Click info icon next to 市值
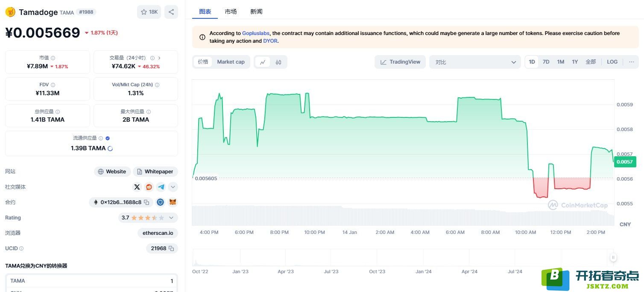 click(x=53, y=58)
